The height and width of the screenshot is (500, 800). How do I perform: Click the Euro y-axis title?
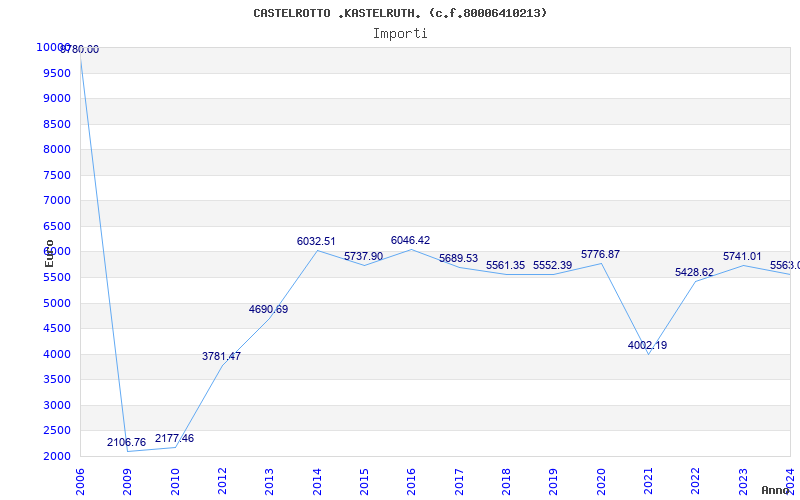pyautogui.click(x=49, y=254)
